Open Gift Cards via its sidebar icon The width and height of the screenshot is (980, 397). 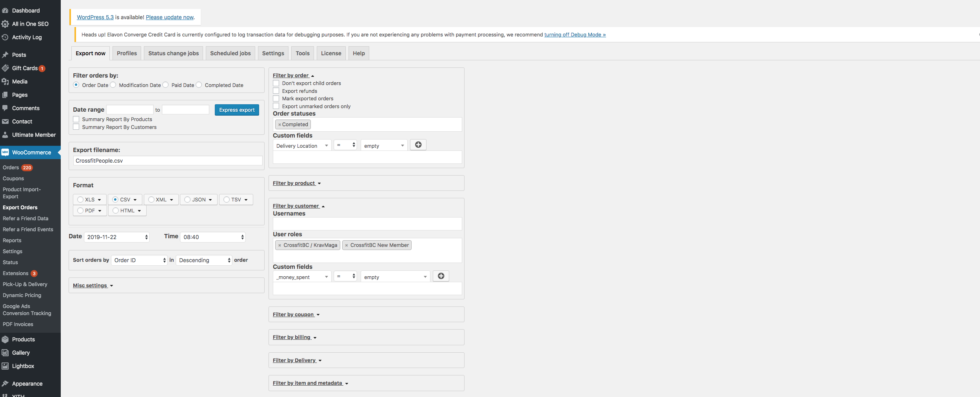[5, 68]
